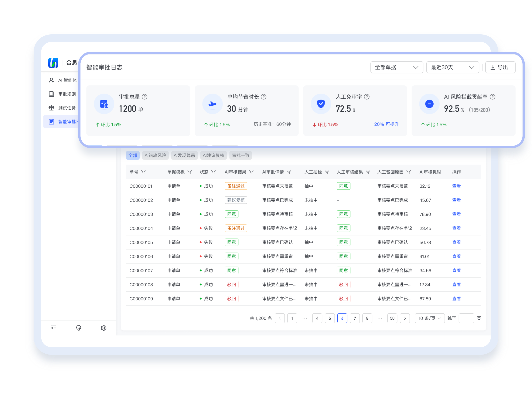Filter the 人工驳回原因 column

pyautogui.click(x=409, y=172)
